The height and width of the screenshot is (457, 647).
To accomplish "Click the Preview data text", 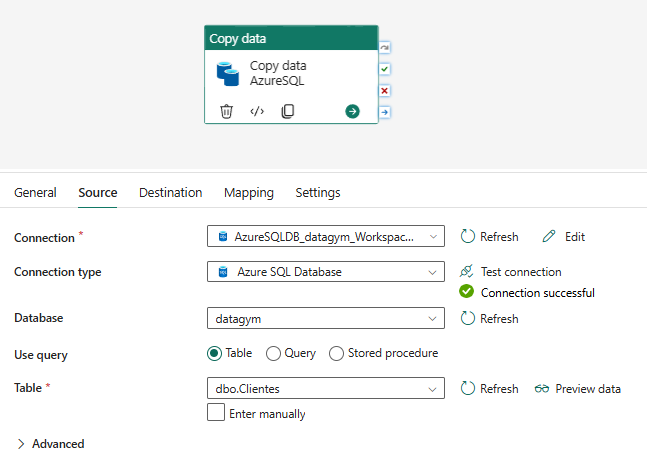I will [x=588, y=389].
